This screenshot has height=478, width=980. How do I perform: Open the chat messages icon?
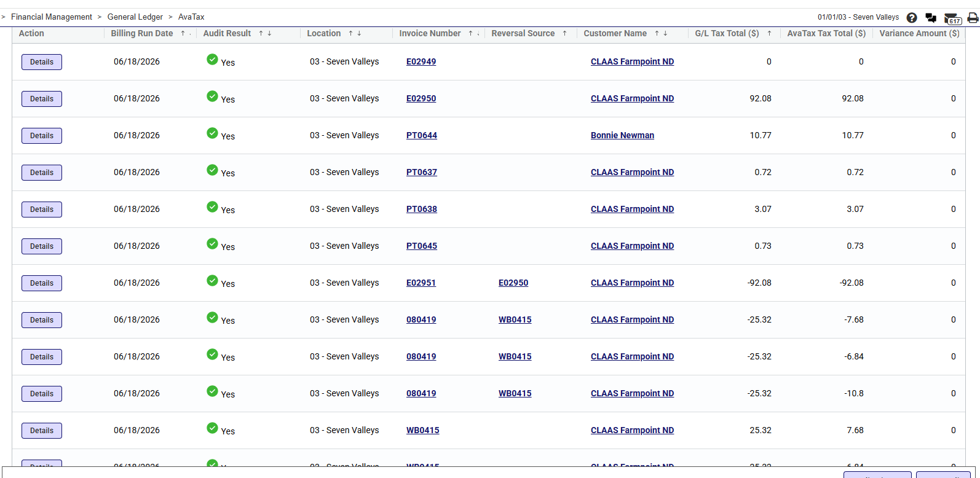(x=931, y=18)
